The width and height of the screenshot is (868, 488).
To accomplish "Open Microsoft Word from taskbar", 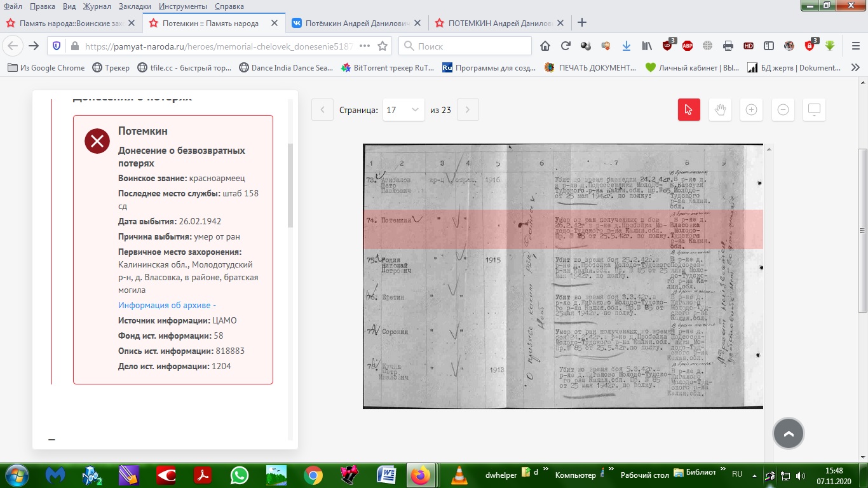I will 386,475.
